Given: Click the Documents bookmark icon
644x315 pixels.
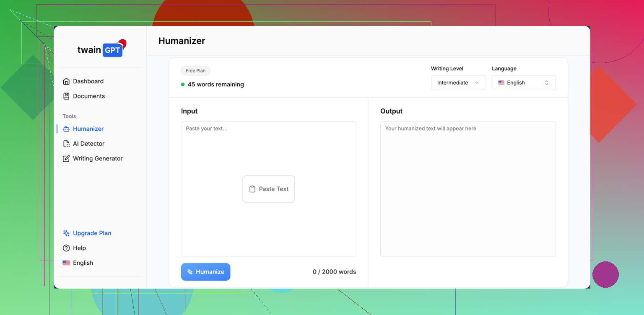Looking at the screenshot, I should [x=66, y=96].
